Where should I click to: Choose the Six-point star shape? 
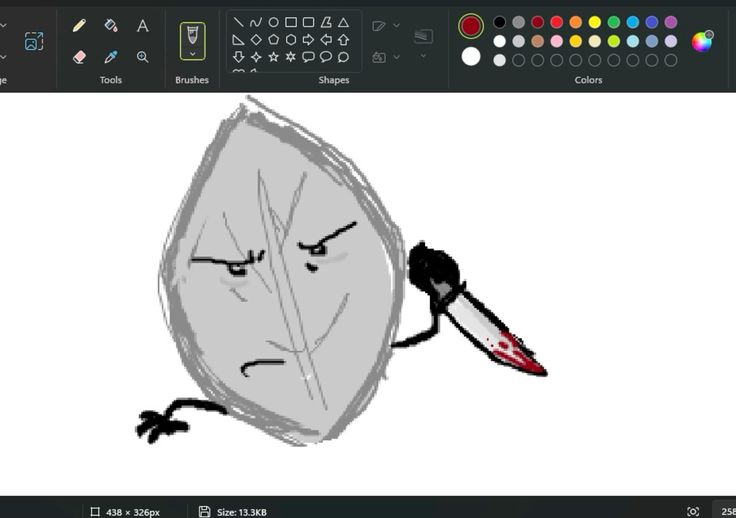291,57
